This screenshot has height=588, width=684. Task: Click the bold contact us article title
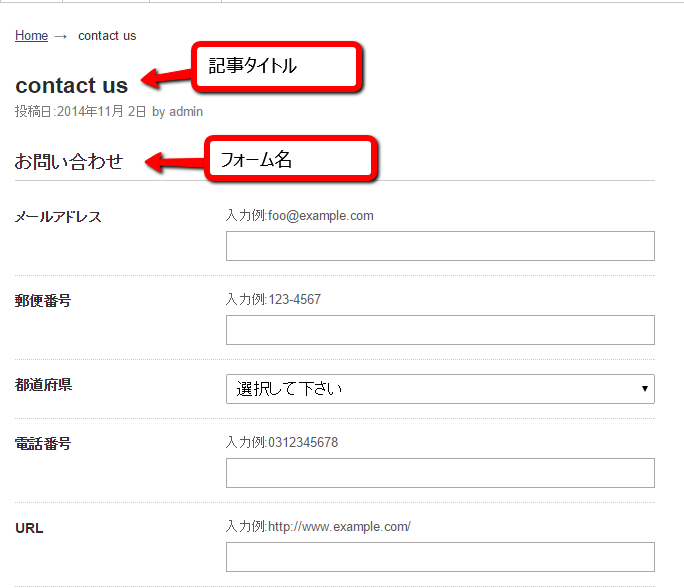71,86
